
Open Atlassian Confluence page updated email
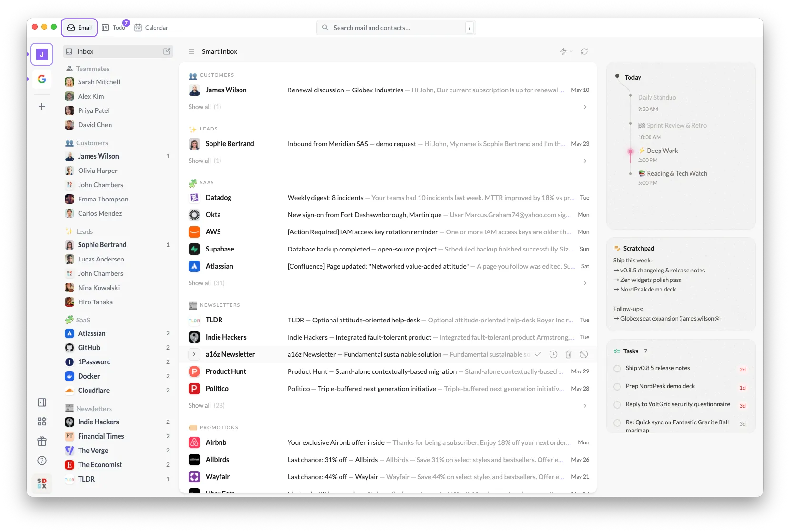click(x=388, y=266)
